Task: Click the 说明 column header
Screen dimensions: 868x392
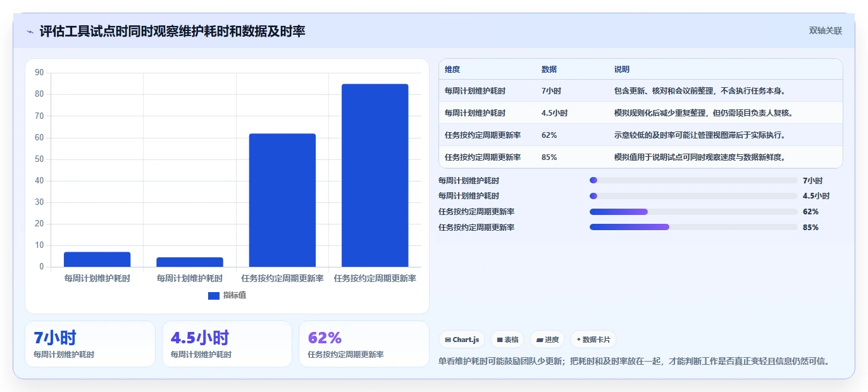Action: (622, 70)
